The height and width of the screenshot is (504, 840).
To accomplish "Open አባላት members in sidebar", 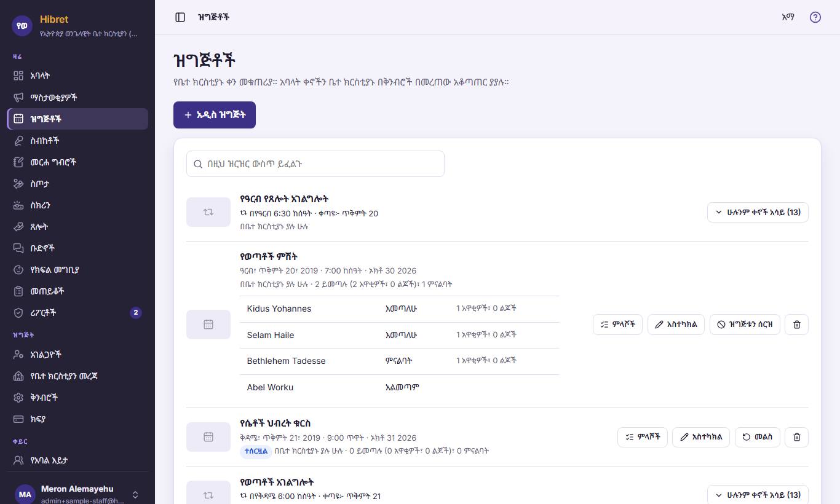I will tap(77, 76).
